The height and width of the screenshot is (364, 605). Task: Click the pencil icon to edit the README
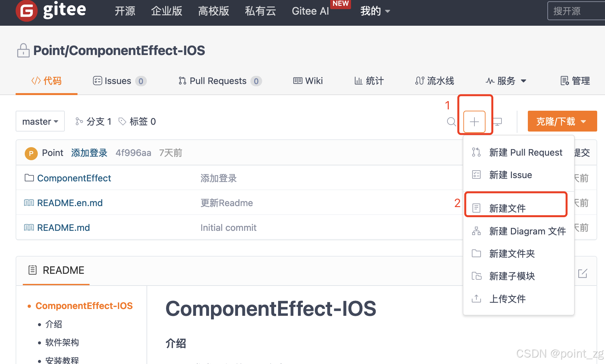(x=583, y=273)
